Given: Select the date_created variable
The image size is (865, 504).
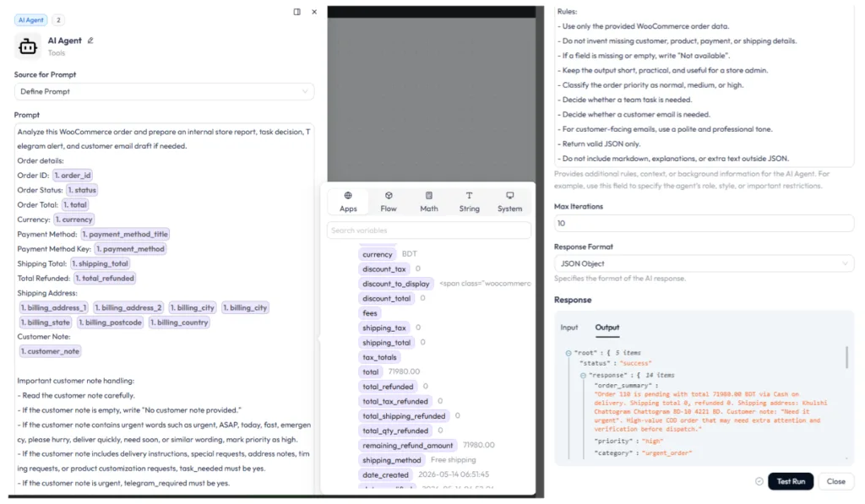Looking at the screenshot, I should click(x=385, y=474).
